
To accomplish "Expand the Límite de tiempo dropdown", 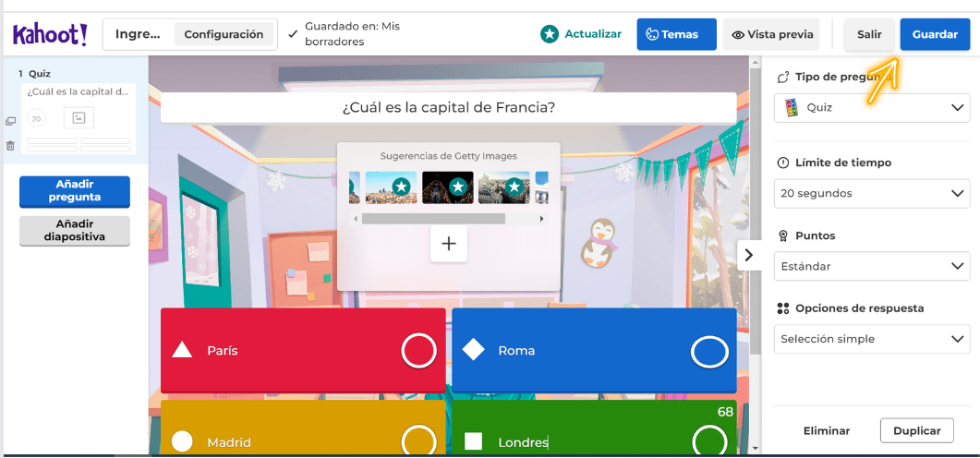I will [x=872, y=193].
